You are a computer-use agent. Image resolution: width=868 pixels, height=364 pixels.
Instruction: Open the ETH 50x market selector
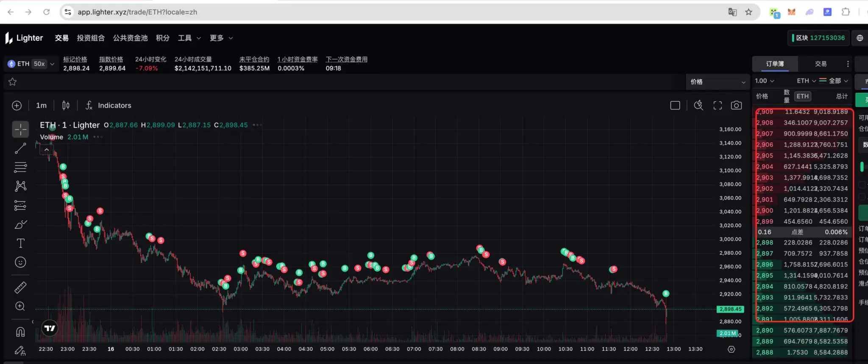point(31,64)
